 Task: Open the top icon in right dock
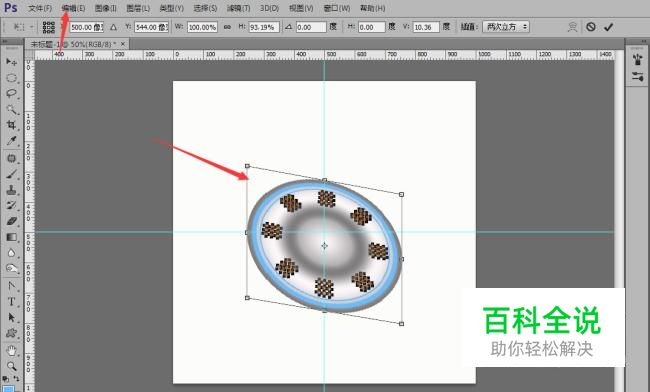click(638, 60)
